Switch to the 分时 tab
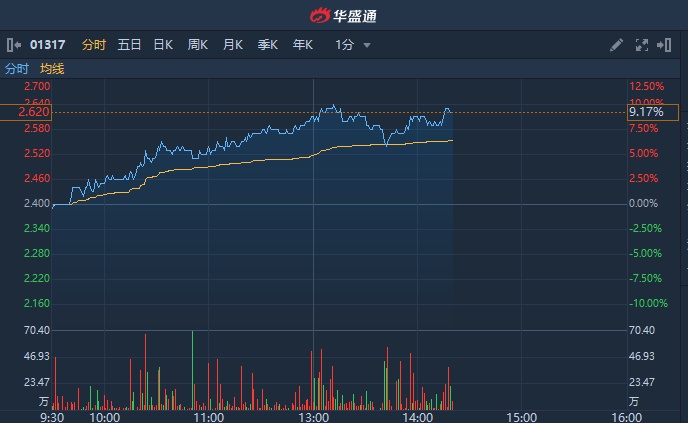The image size is (688, 423). 93,45
